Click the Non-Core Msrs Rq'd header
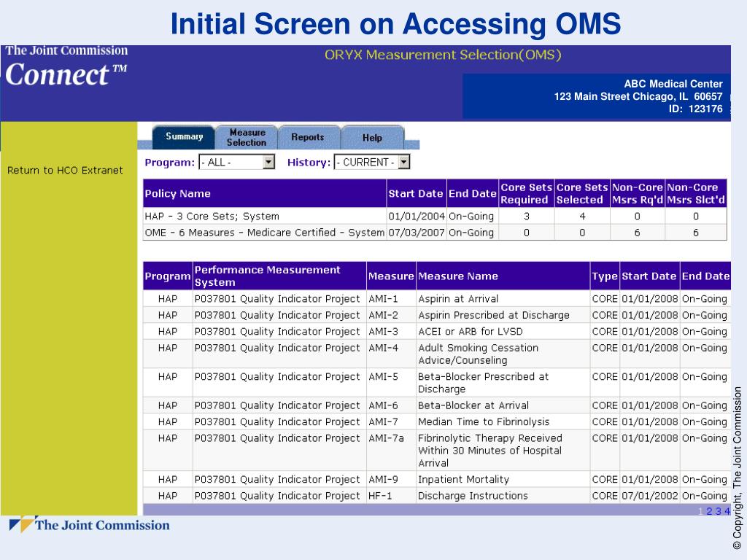 click(638, 193)
